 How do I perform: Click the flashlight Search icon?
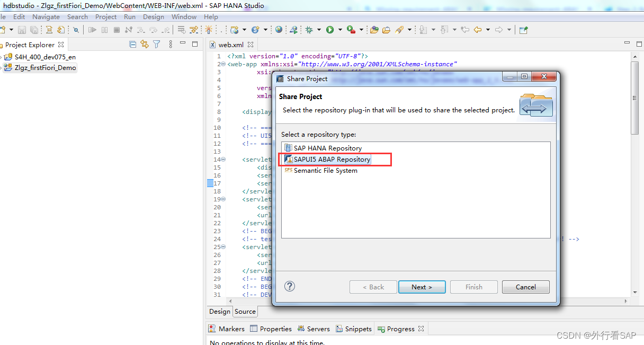point(399,30)
